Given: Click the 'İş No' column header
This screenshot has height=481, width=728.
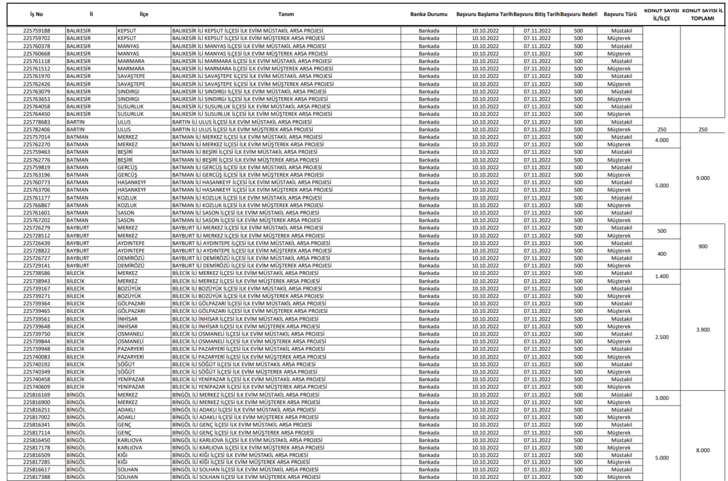Looking at the screenshot, I should click(x=36, y=14).
